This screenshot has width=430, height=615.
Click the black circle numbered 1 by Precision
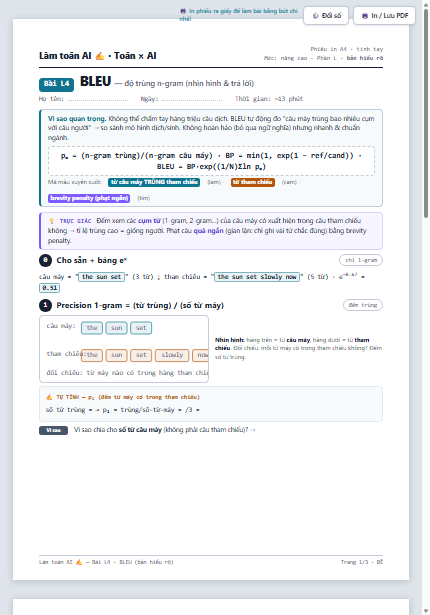tap(46, 305)
